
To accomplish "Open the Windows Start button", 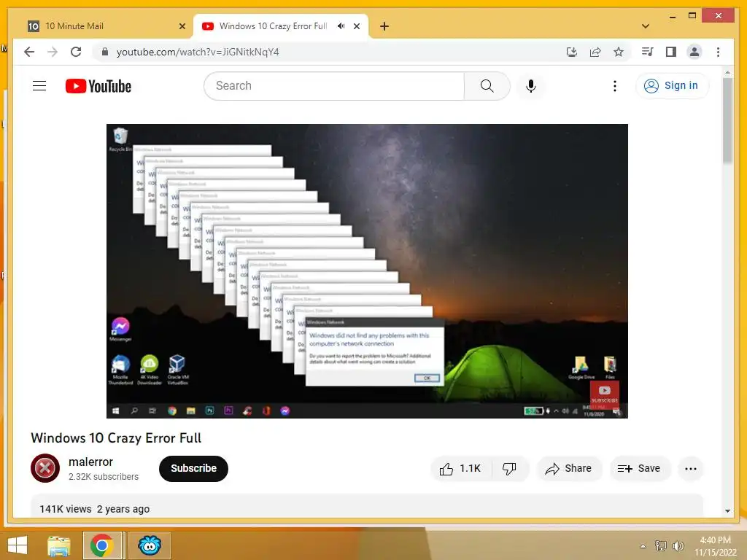I will (18, 545).
